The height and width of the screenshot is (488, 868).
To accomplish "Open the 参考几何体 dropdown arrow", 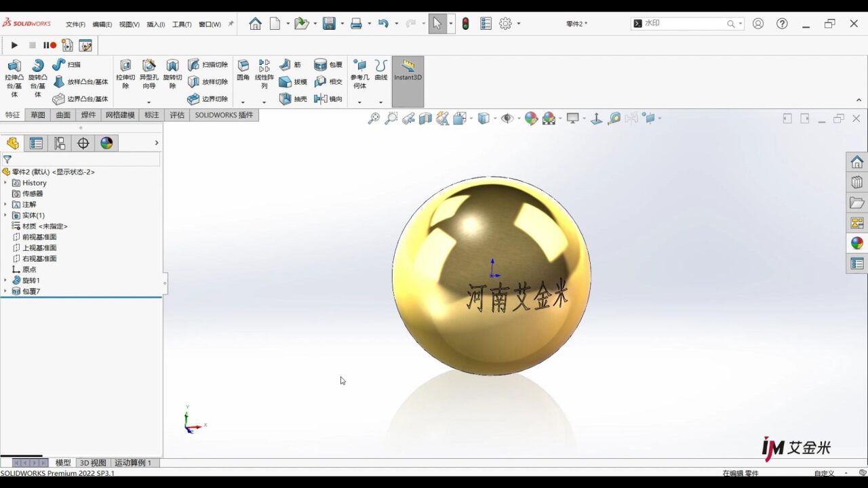I will 359,102.
